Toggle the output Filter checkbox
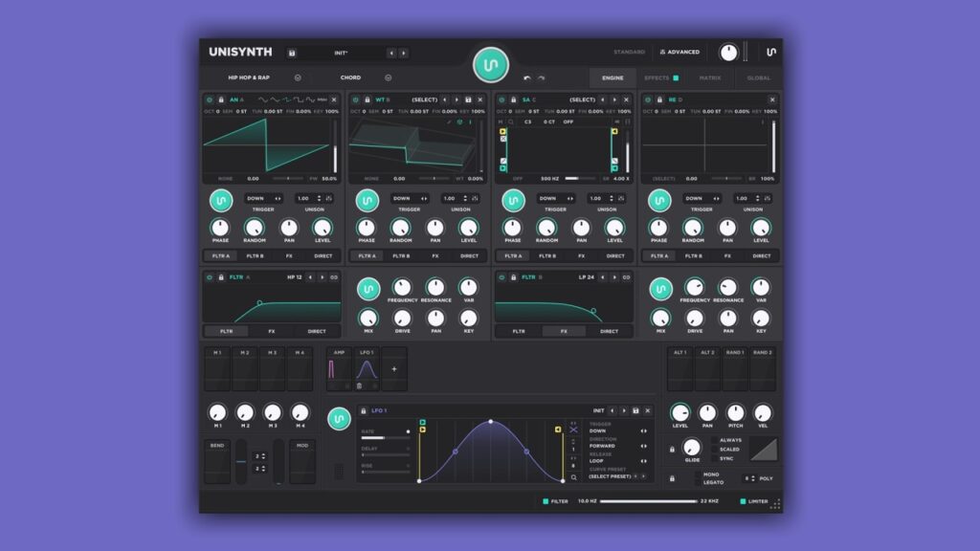Screen dimensions: 980x551 [x=546, y=501]
